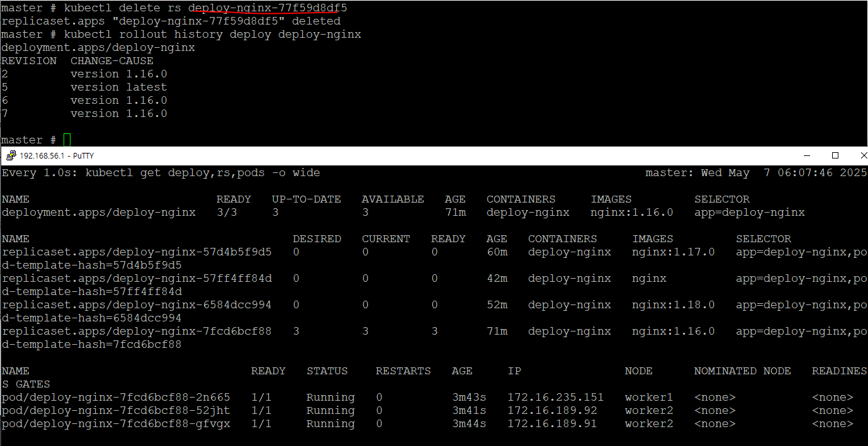Select replicaset.apps/deploy-nginx-6584dcc994
Screen dimensions: 868x446
[137, 304]
